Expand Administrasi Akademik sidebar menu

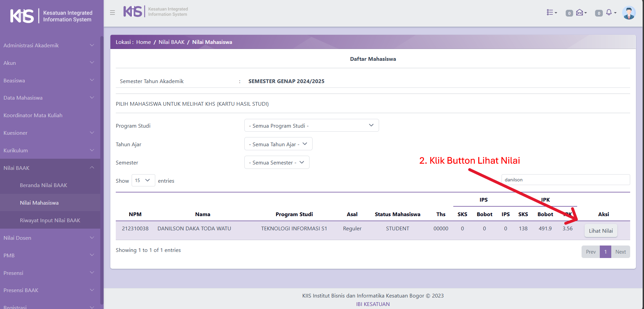(x=49, y=45)
